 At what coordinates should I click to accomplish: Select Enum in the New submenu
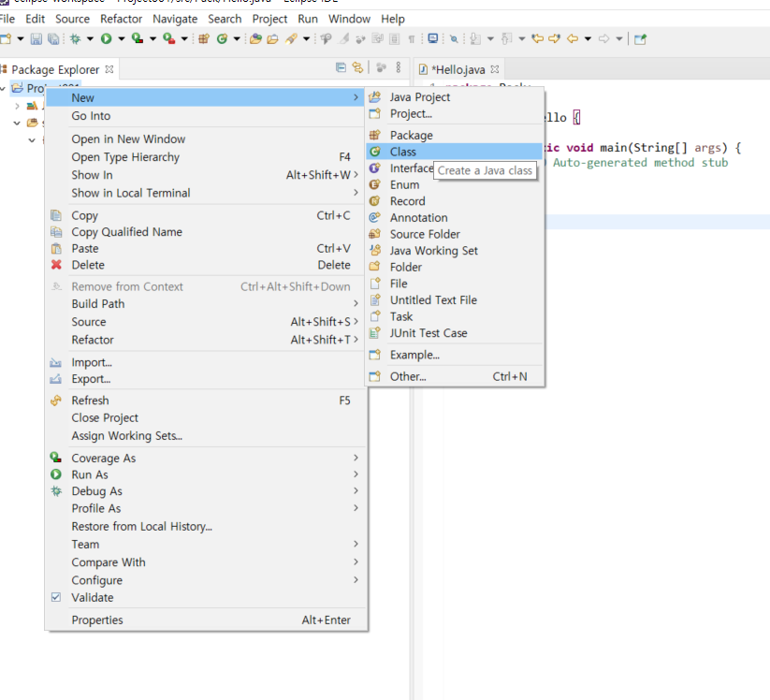coord(456,184)
